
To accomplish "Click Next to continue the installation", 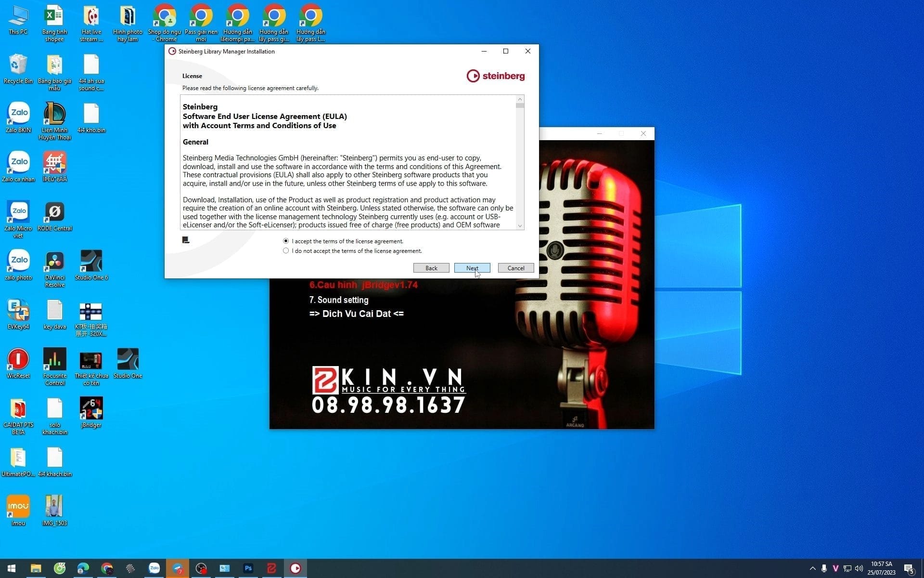I will [x=472, y=268].
